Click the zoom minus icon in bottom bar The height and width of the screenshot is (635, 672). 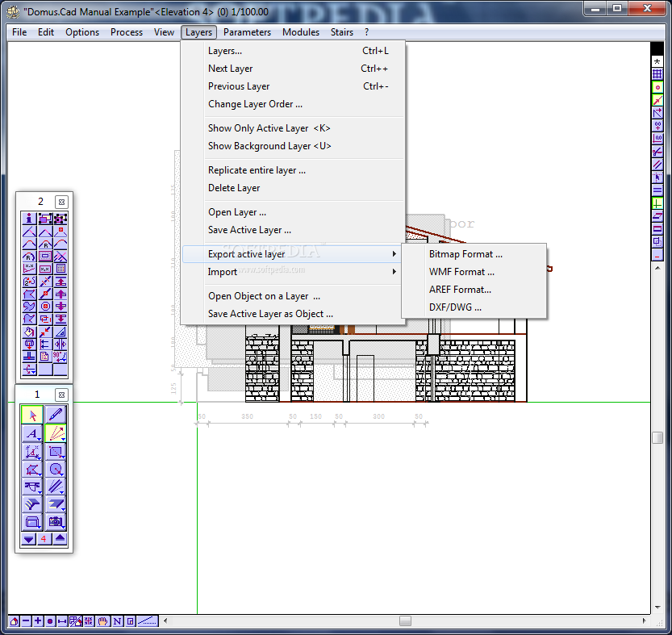26,620
